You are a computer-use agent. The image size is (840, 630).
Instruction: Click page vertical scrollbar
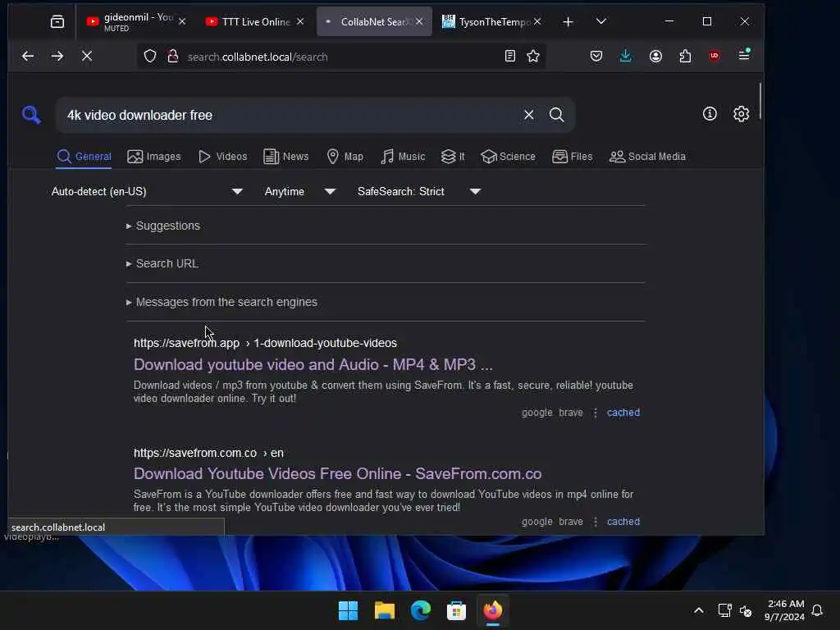pos(760,102)
